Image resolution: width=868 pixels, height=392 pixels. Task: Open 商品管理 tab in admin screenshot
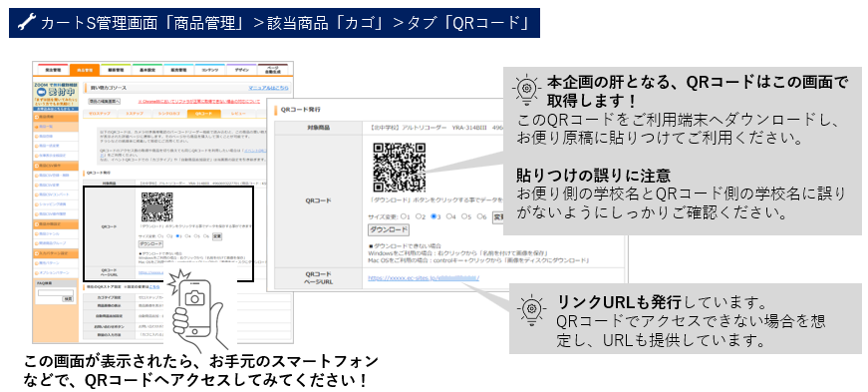pos(85,70)
